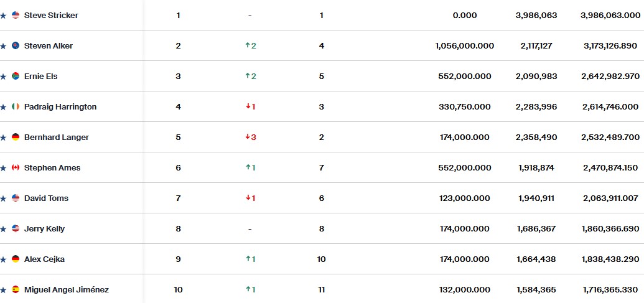Click the Canada flag beside Stephen Ames

[x=16, y=167]
